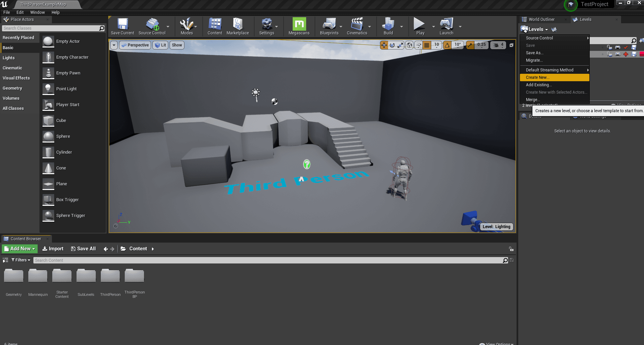The height and width of the screenshot is (345, 644).
Task: Expand the grid snap size 10 dropdown
Action: 437,45
